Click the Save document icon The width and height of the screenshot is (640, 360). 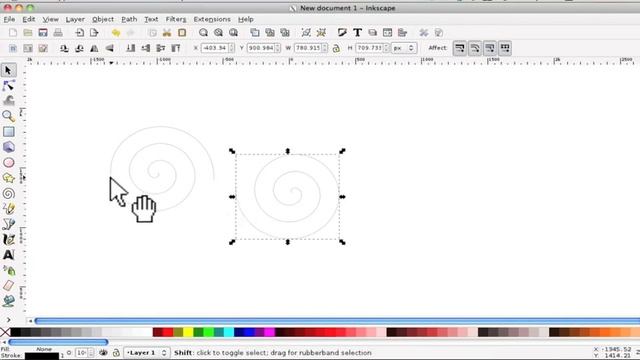(43, 33)
